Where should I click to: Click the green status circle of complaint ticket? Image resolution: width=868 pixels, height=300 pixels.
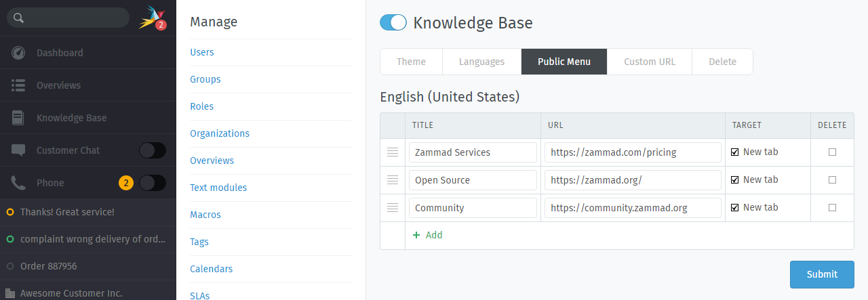click(x=10, y=239)
